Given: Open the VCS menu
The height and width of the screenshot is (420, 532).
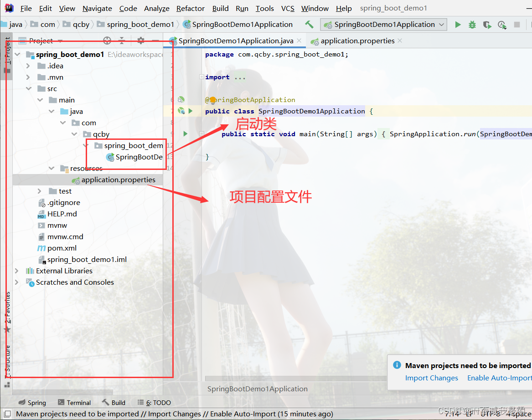Looking at the screenshot, I should point(288,8).
